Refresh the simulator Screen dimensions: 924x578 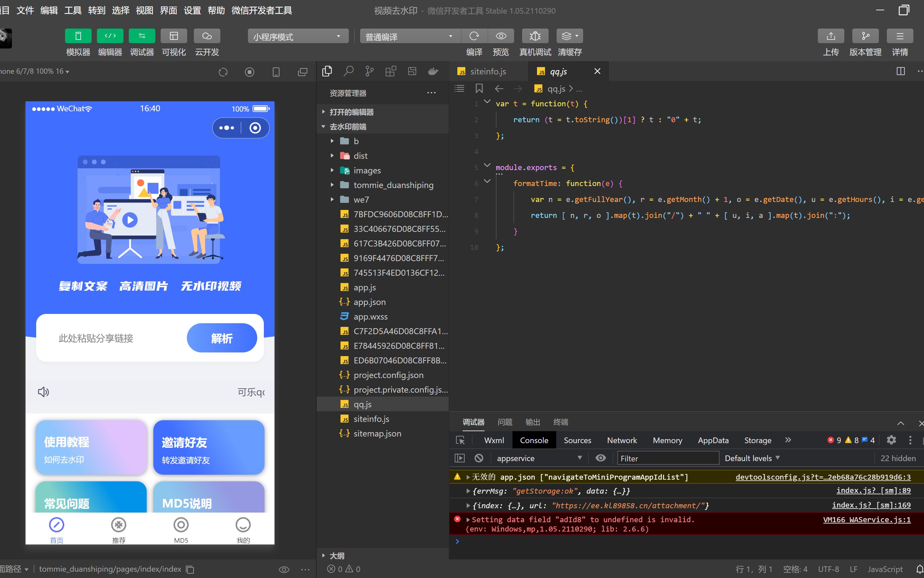click(x=223, y=72)
